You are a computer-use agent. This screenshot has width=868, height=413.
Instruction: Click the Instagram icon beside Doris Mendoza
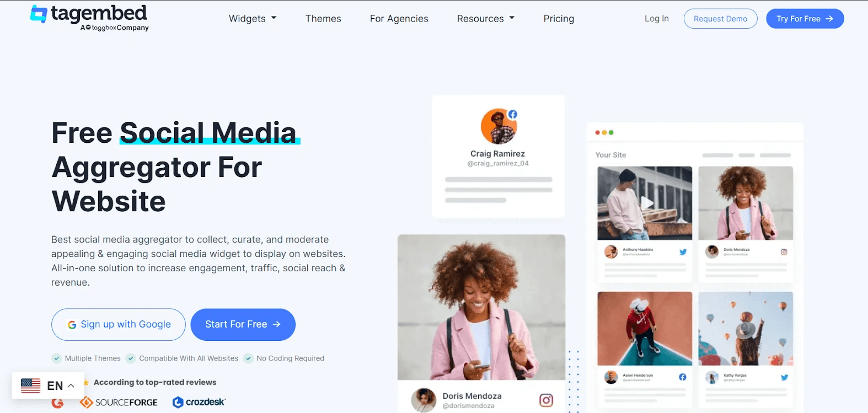(546, 400)
